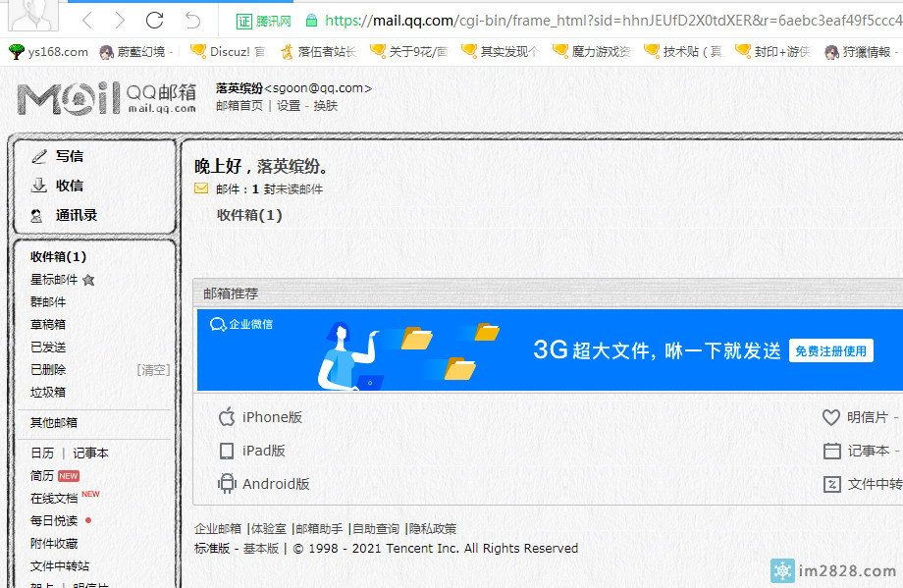The image size is (903, 588).
Task: Click the green lock security icon
Action: [x=311, y=22]
